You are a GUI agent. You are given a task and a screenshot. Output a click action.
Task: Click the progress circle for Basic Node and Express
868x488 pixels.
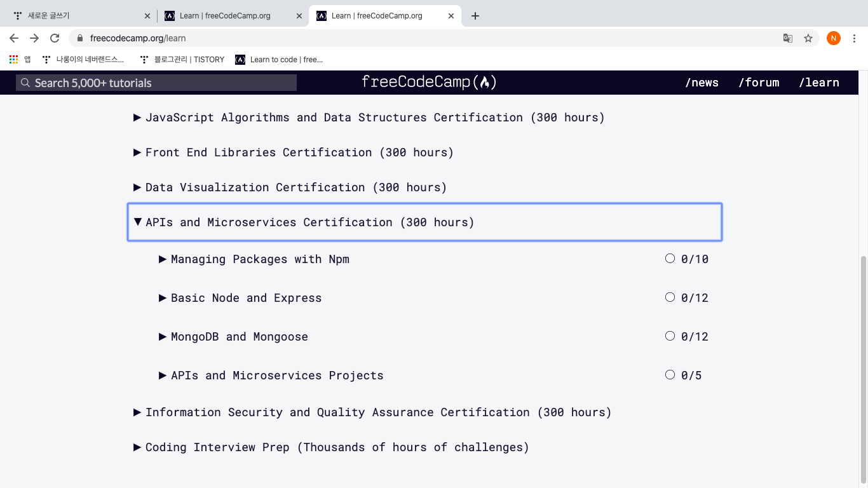tap(670, 297)
